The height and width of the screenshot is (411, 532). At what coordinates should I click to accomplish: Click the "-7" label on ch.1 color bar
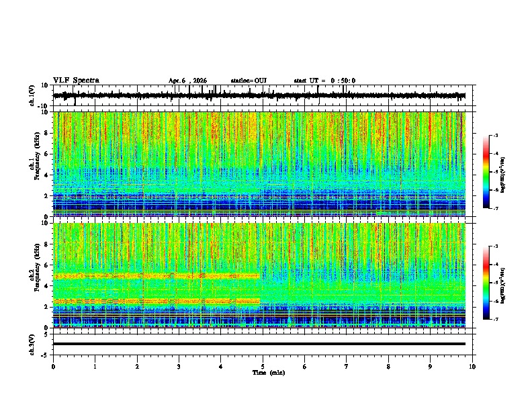[x=495, y=208]
